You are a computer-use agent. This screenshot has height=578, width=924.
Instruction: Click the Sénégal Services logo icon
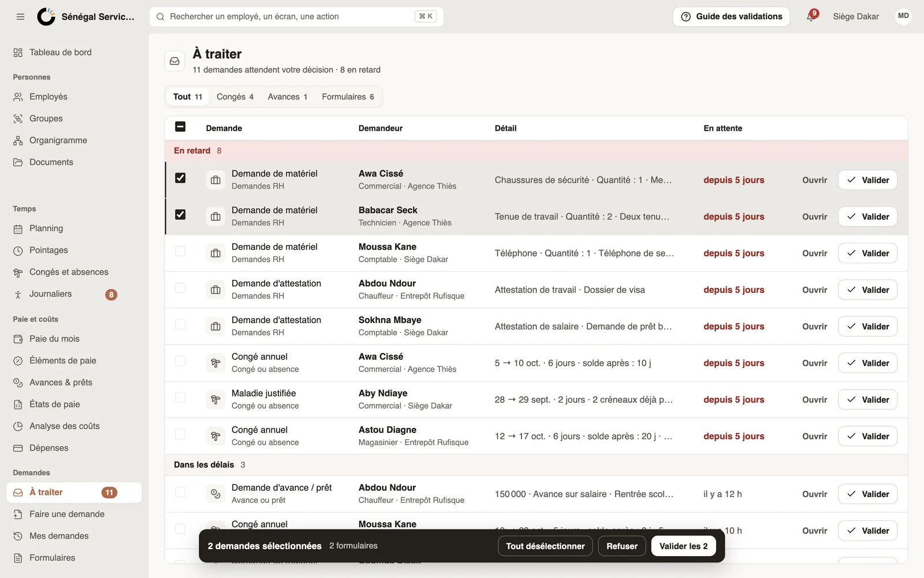click(46, 17)
